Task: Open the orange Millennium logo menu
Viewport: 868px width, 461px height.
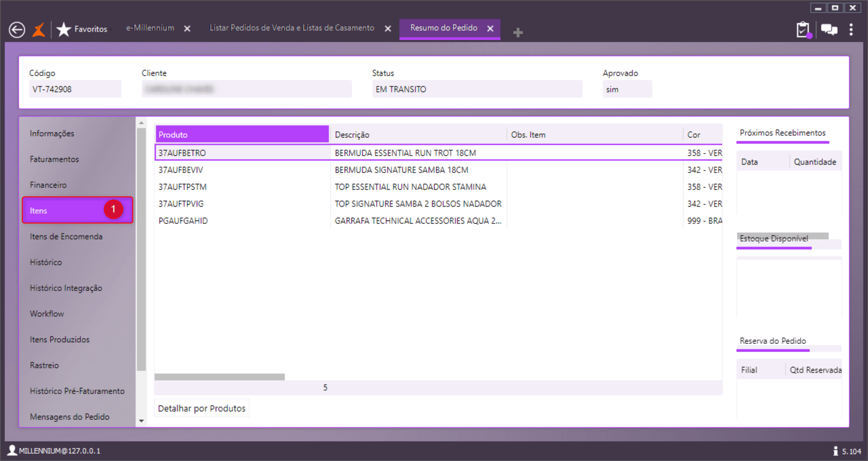Action: pos(39,30)
